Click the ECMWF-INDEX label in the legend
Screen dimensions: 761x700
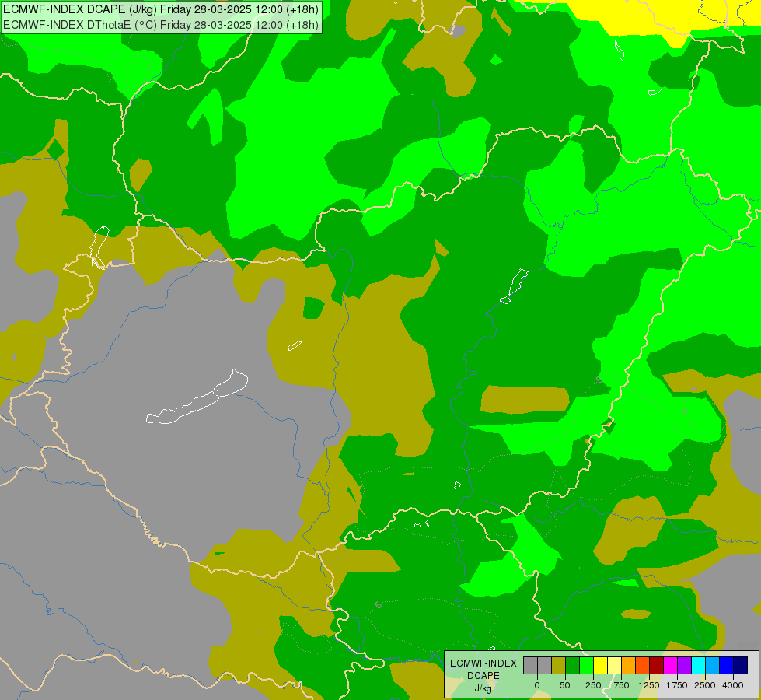coord(483,663)
